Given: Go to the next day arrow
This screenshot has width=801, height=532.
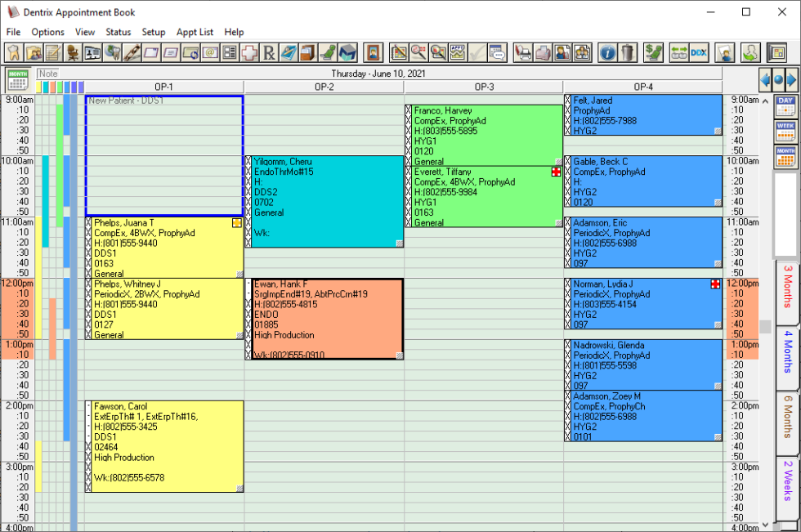Looking at the screenshot, I should (790, 80).
